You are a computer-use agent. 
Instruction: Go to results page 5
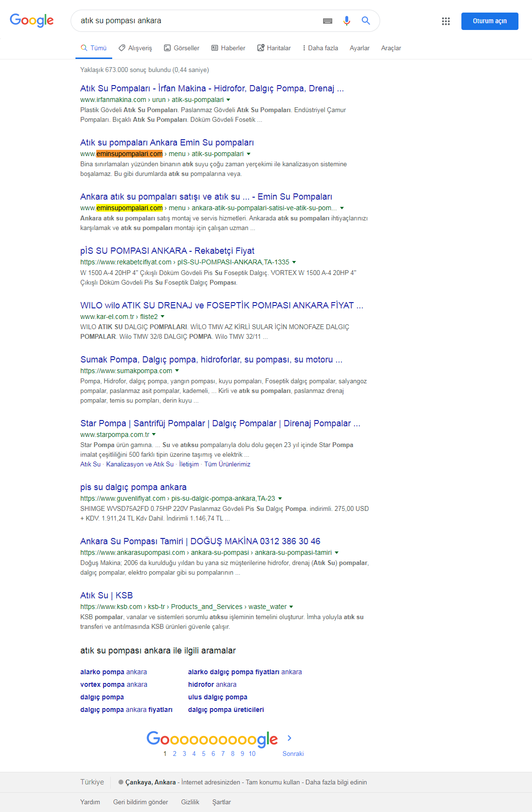point(204,754)
